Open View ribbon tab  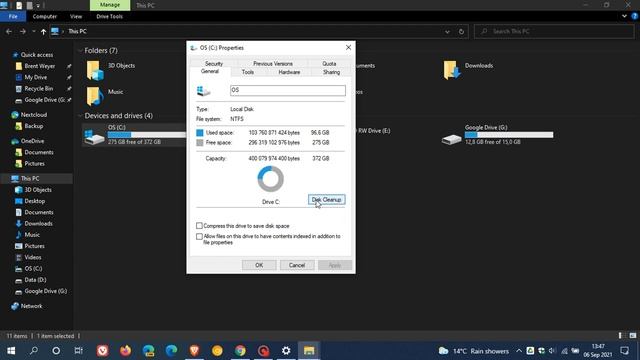(76, 16)
